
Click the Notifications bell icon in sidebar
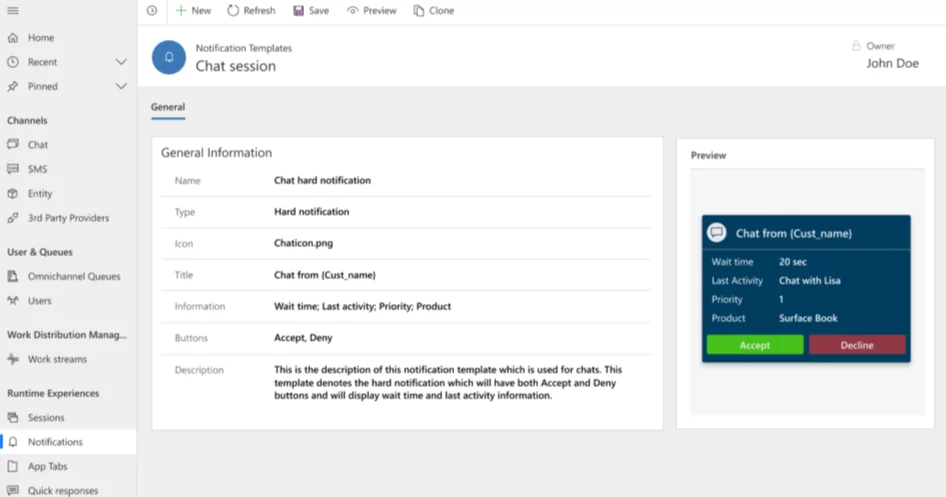13,442
